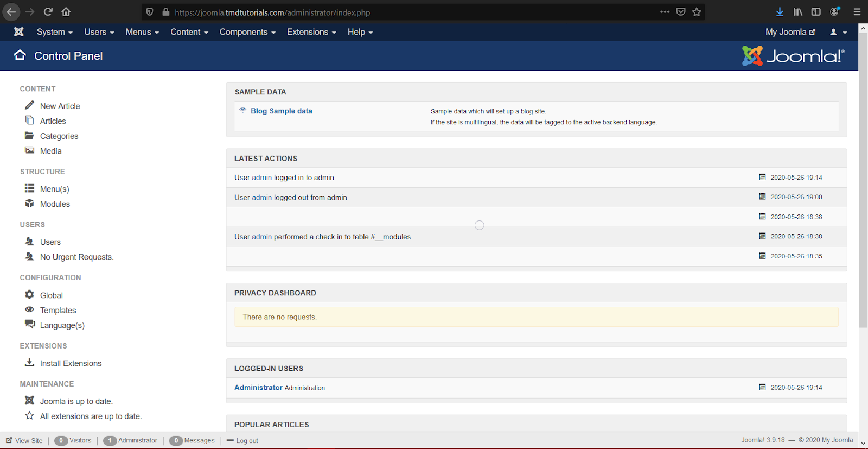
Task: Open the Firefox downloads arrow
Action: (x=780, y=12)
